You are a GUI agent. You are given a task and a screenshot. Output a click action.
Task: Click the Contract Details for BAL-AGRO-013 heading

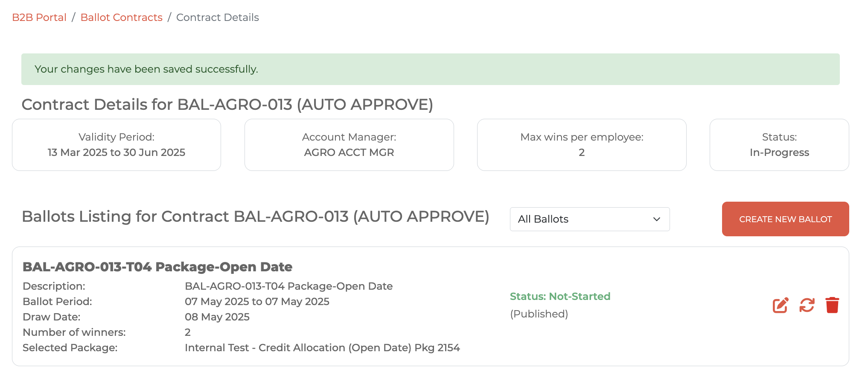point(227,105)
